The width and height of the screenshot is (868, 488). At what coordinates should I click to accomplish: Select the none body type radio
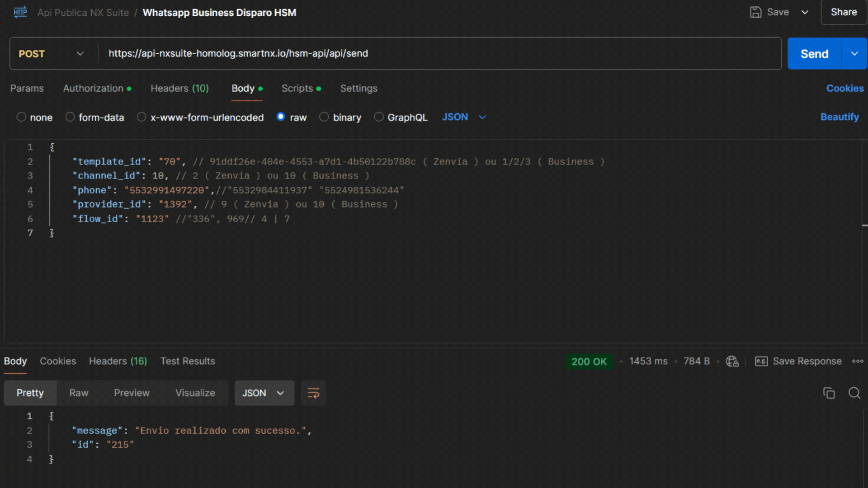[21, 117]
